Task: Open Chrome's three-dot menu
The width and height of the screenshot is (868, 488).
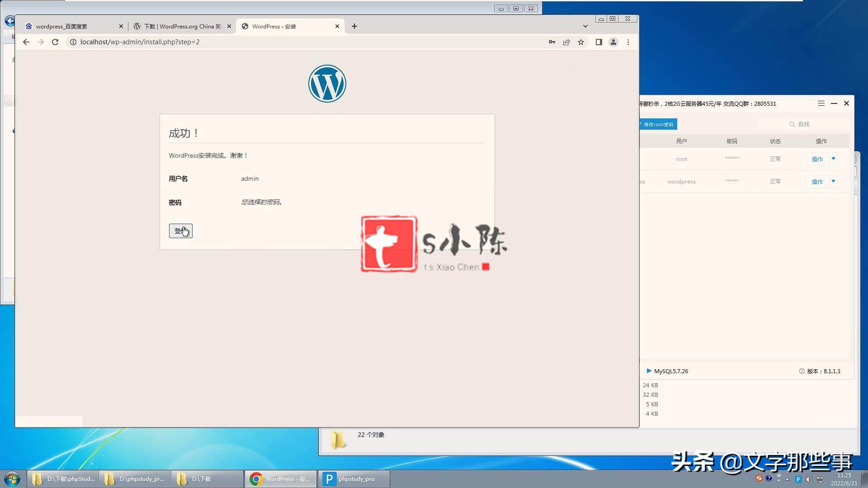Action: [628, 42]
